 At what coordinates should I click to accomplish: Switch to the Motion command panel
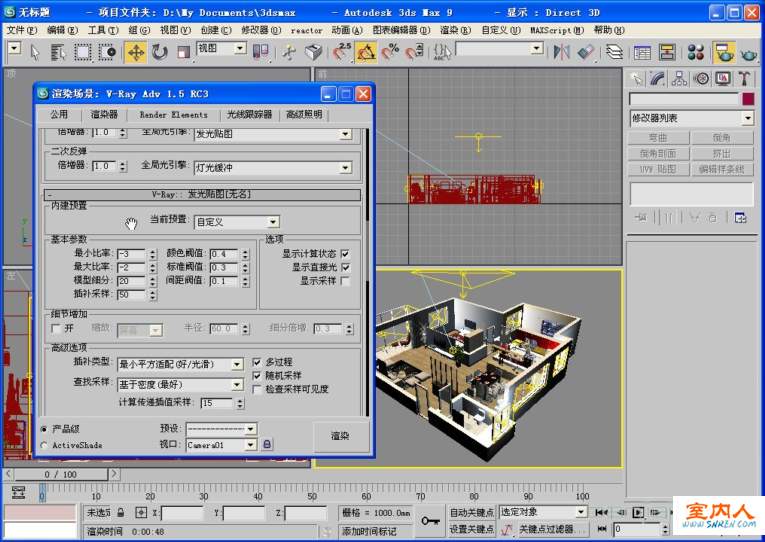[701, 79]
